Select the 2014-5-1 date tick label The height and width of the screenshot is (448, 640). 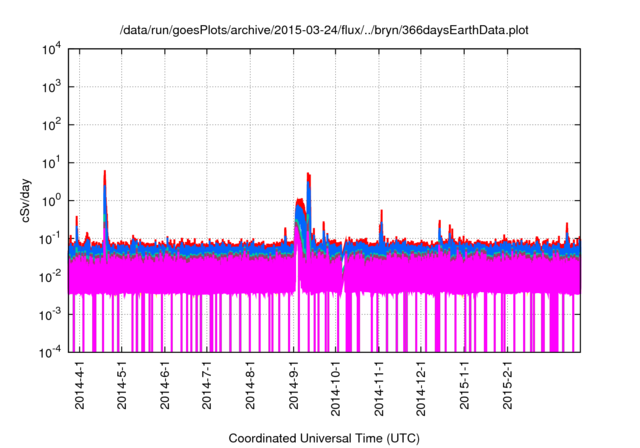pyautogui.click(x=122, y=386)
